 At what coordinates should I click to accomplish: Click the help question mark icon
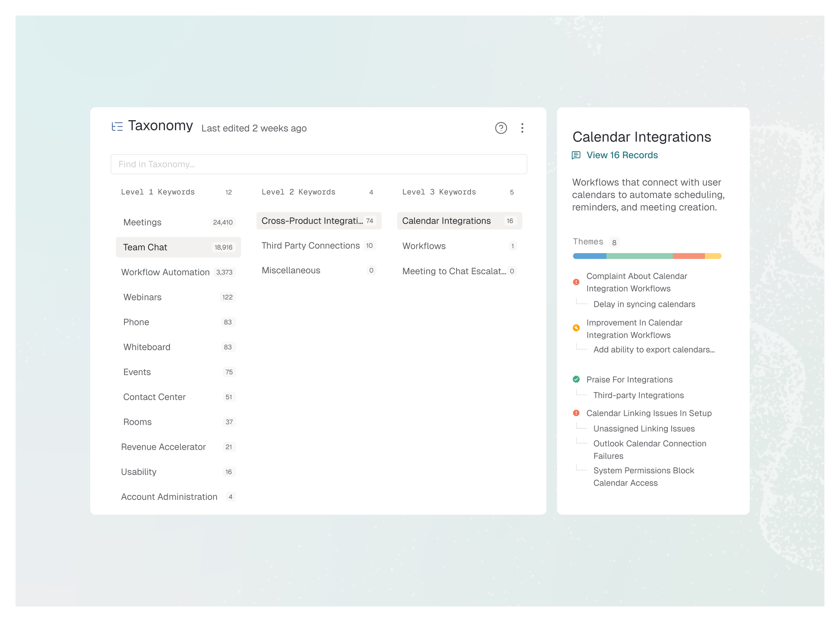[501, 128]
